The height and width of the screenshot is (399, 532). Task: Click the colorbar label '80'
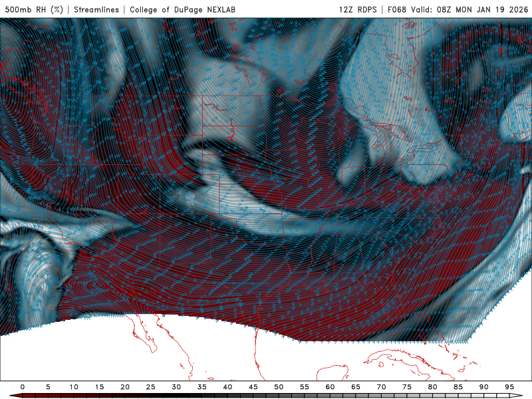point(433,387)
